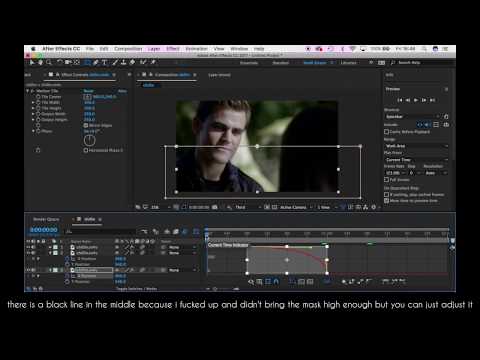The image size is (480, 360).
Task: Switch to Libraries workspace
Action: 348,63
